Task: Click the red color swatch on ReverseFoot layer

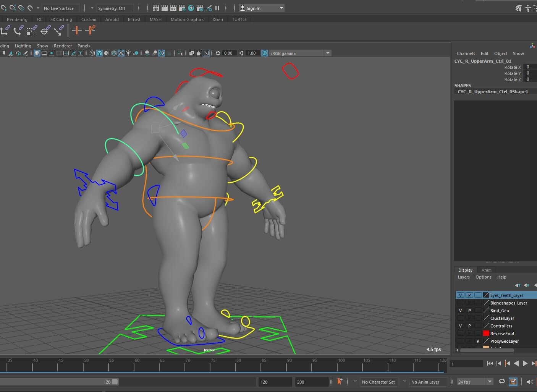Action: tap(485, 333)
